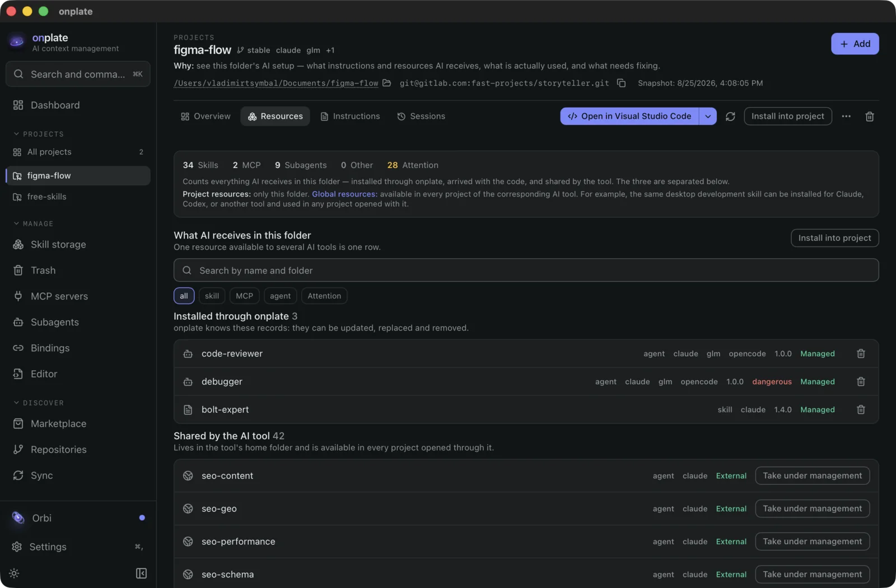896x588 pixels.
Task: Open the Sync page
Action: 78,475
